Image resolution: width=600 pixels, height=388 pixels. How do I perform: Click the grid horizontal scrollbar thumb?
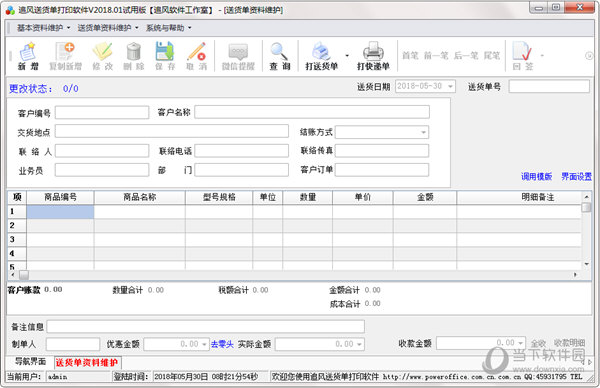pos(24,275)
